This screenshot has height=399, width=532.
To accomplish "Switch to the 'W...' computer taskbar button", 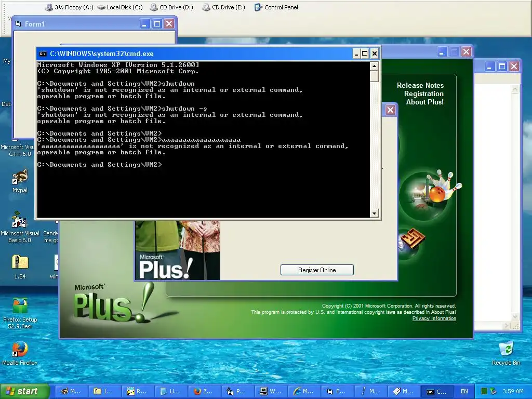I will tap(270, 391).
